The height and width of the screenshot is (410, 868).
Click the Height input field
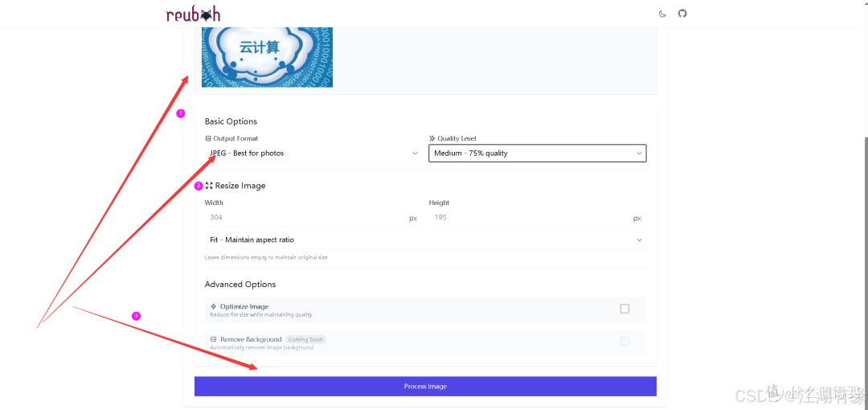537,218
